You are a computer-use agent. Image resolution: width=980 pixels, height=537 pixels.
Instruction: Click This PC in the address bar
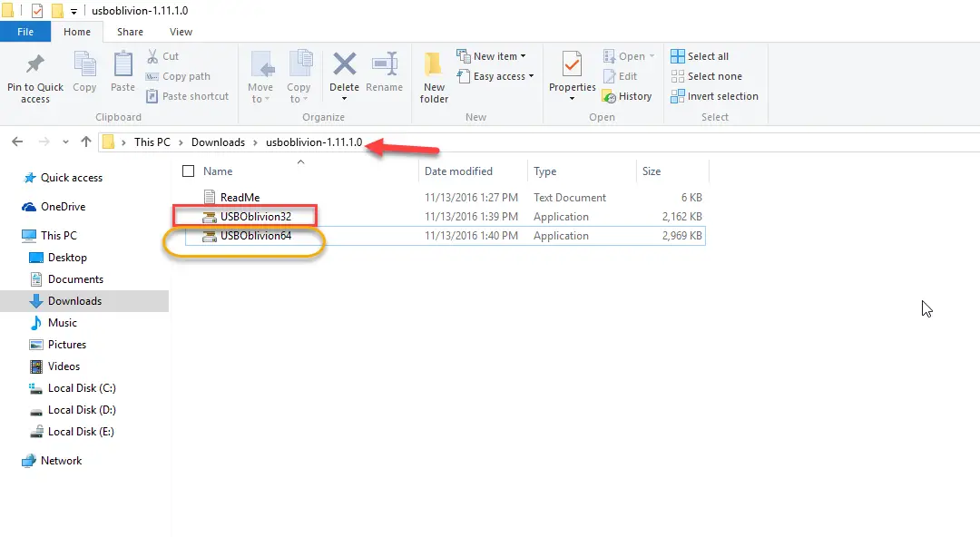pos(152,142)
